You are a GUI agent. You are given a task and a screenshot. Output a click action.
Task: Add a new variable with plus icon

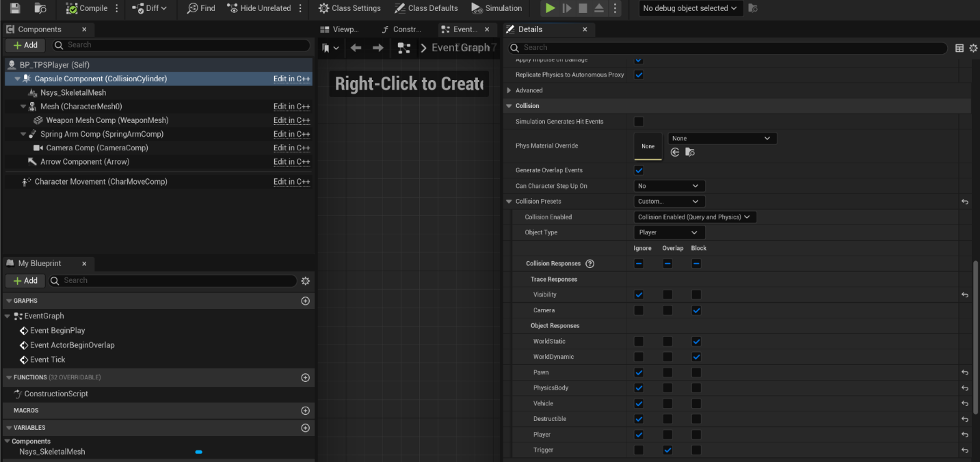click(306, 428)
